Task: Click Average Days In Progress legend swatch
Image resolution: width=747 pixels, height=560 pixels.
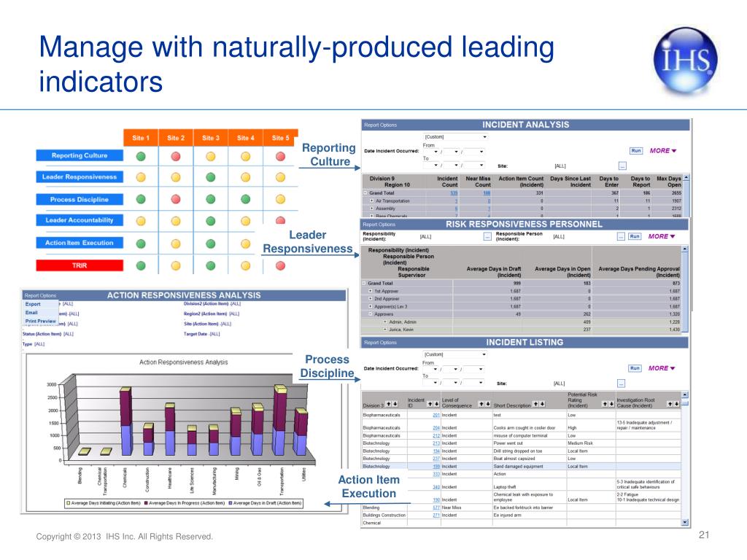Action: click(x=146, y=503)
